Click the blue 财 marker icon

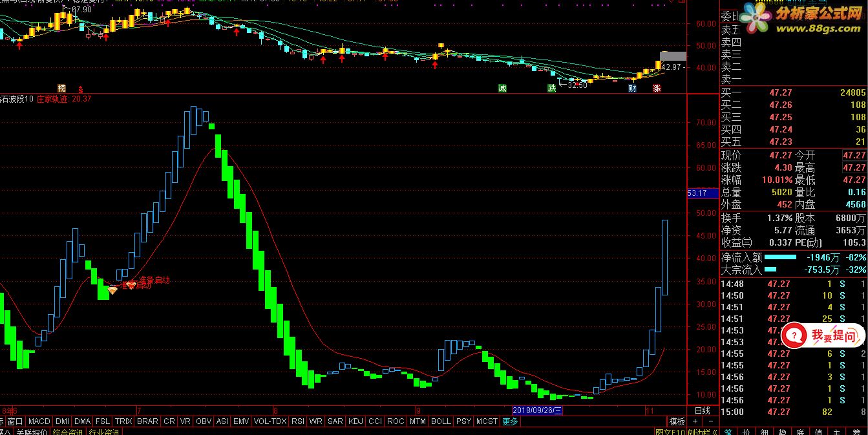point(632,88)
